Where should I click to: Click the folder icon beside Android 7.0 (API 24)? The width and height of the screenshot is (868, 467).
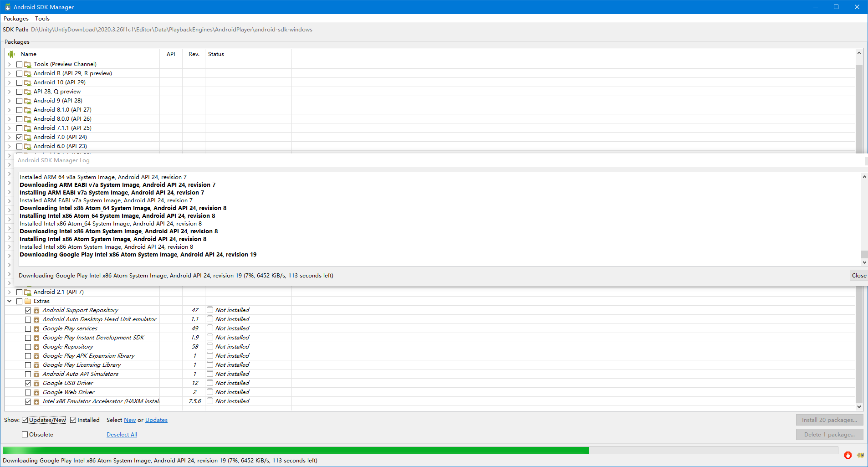coord(28,137)
